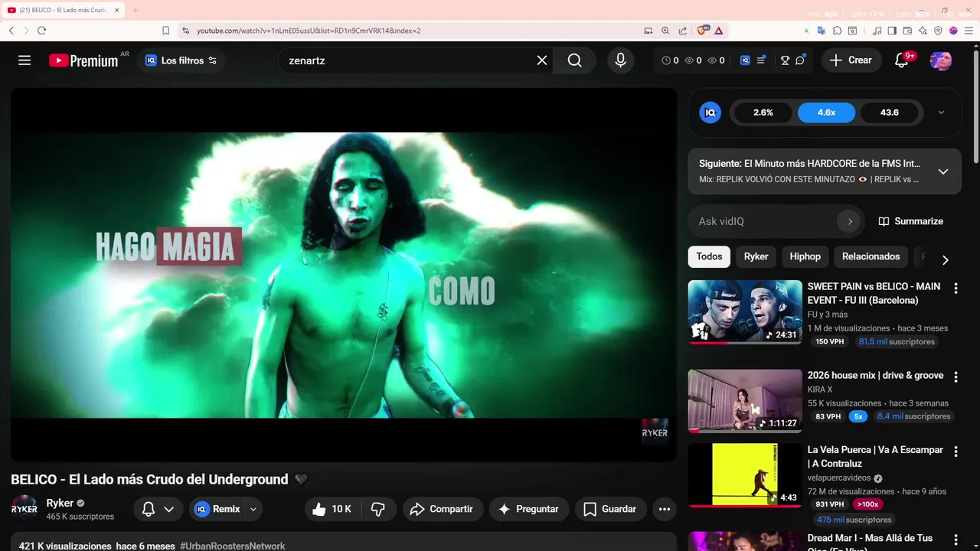This screenshot has height=551, width=980.
Task: Open Brave Wallet icon
Action: (x=907, y=31)
